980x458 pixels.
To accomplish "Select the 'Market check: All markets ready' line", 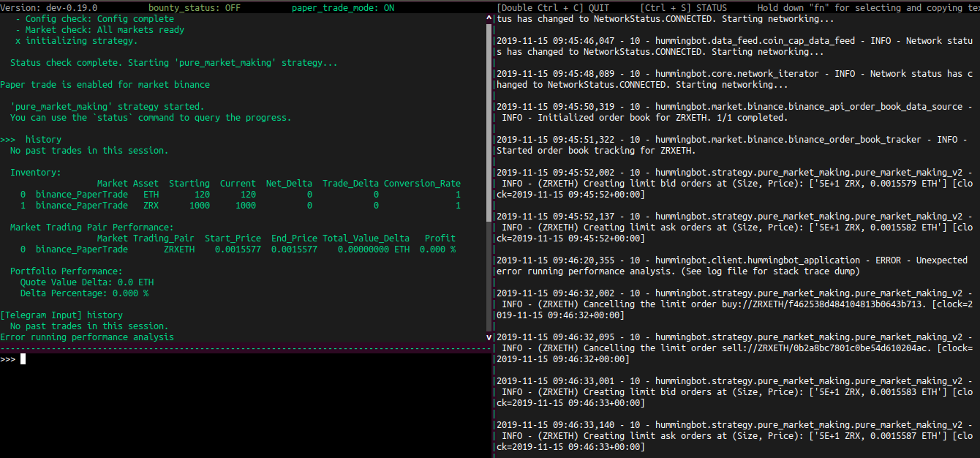I will pyautogui.click(x=100, y=30).
